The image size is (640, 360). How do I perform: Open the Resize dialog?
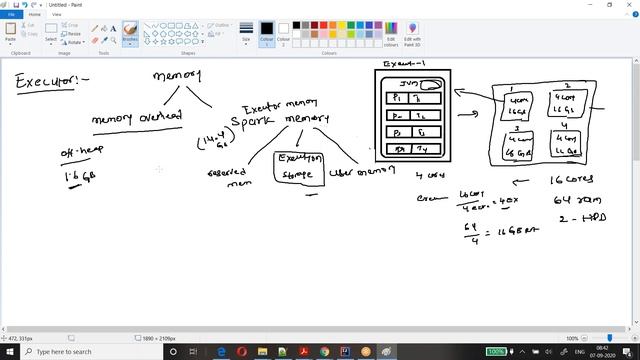coord(71,34)
